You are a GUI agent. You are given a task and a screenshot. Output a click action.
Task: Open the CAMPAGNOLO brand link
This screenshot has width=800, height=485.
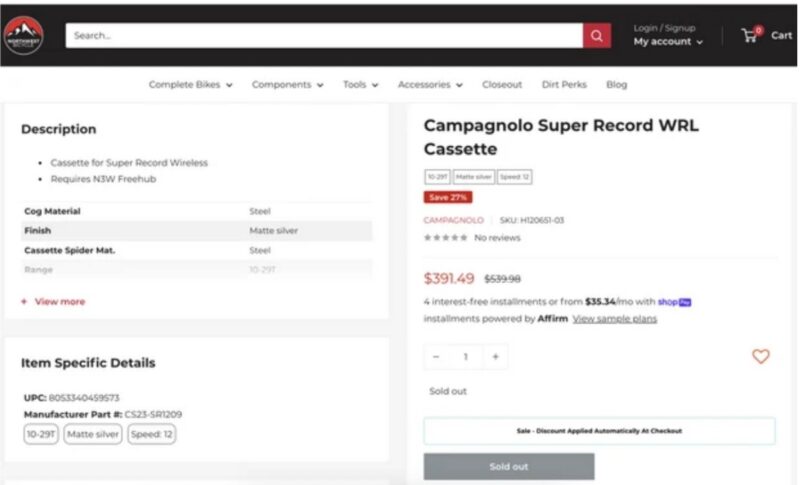click(454, 220)
